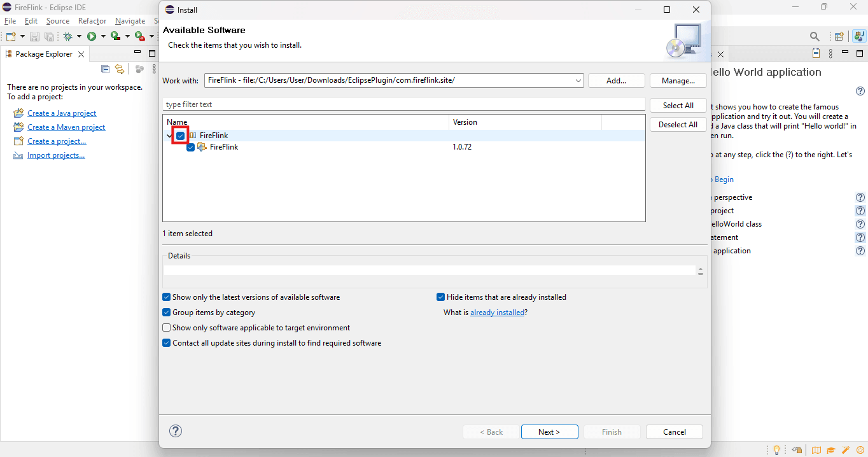Open the New wizard dropdown arrow
The image size is (868, 457).
click(22, 36)
